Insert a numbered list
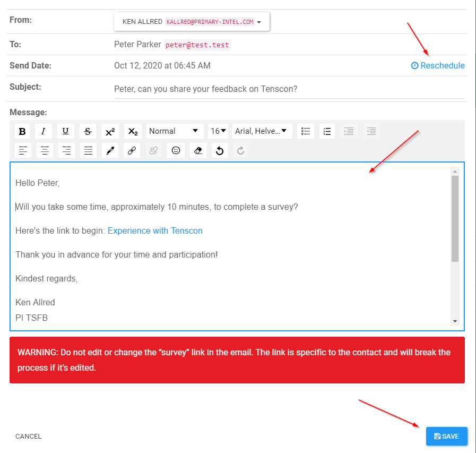 point(327,131)
